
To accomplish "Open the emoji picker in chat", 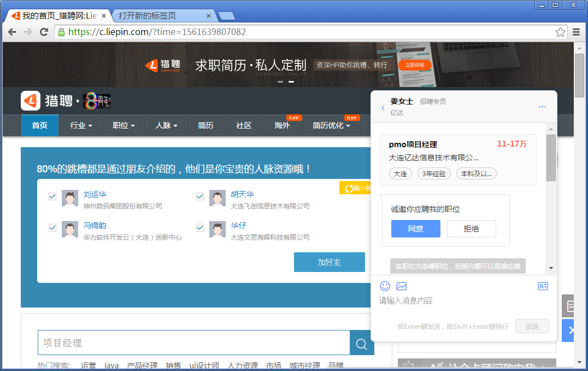I will (x=385, y=286).
